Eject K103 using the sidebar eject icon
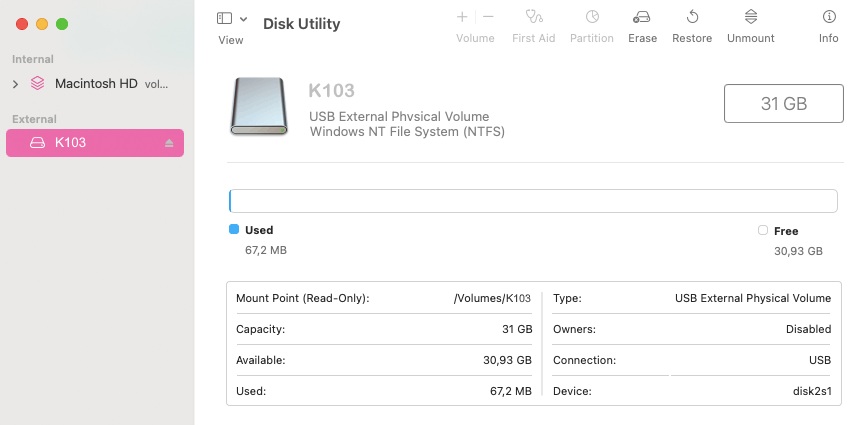 (169, 143)
